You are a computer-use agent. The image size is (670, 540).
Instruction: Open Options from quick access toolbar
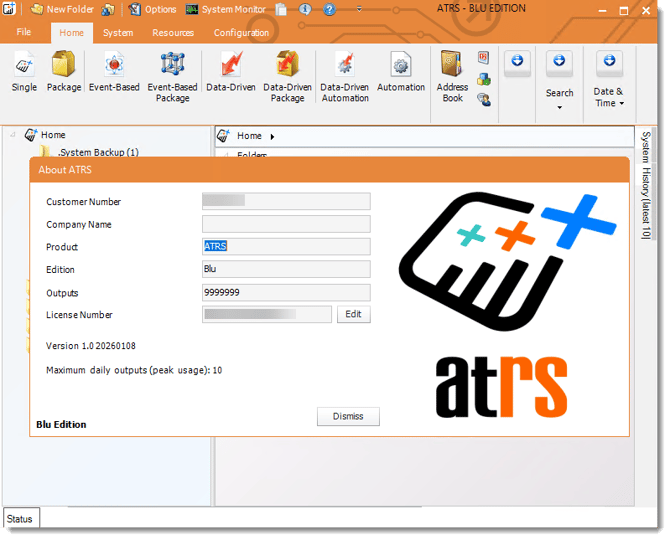[x=153, y=9]
